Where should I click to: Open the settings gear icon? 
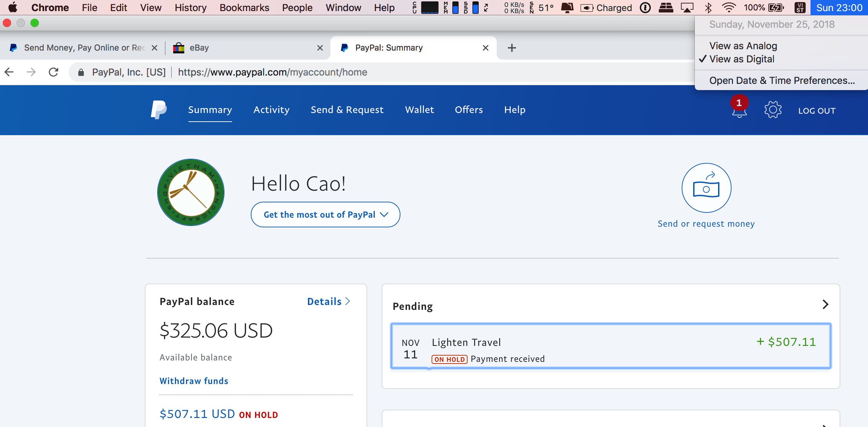(773, 110)
